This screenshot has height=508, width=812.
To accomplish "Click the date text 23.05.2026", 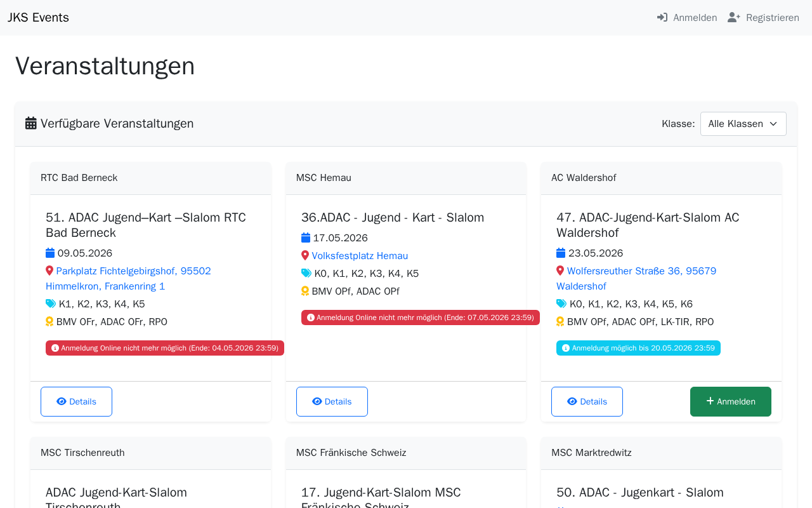I will tap(596, 253).
